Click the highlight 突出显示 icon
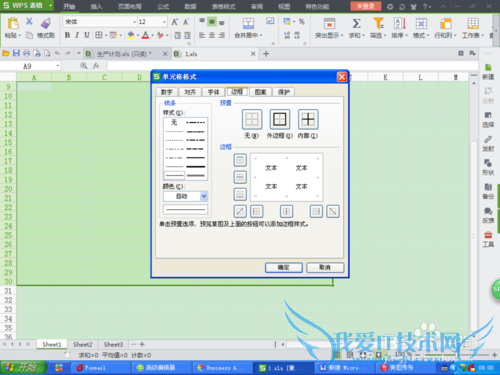This screenshot has width=500, height=375. (x=329, y=24)
